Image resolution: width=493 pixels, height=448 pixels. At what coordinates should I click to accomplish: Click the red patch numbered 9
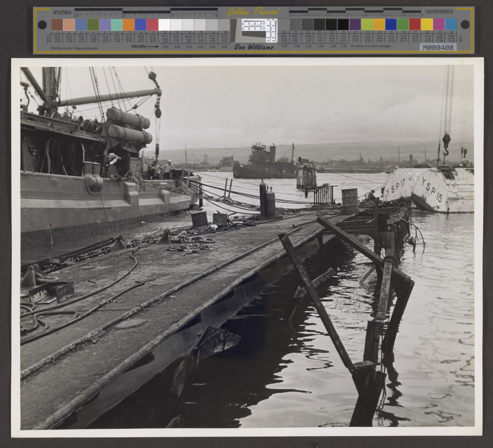coord(152,25)
